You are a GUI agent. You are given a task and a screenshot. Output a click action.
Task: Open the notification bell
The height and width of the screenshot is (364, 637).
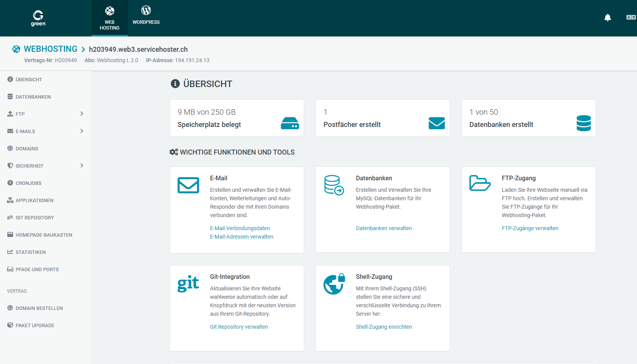tap(607, 18)
